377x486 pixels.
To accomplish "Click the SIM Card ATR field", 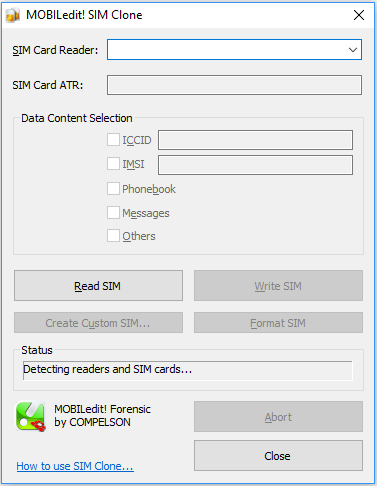I will pos(234,85).
